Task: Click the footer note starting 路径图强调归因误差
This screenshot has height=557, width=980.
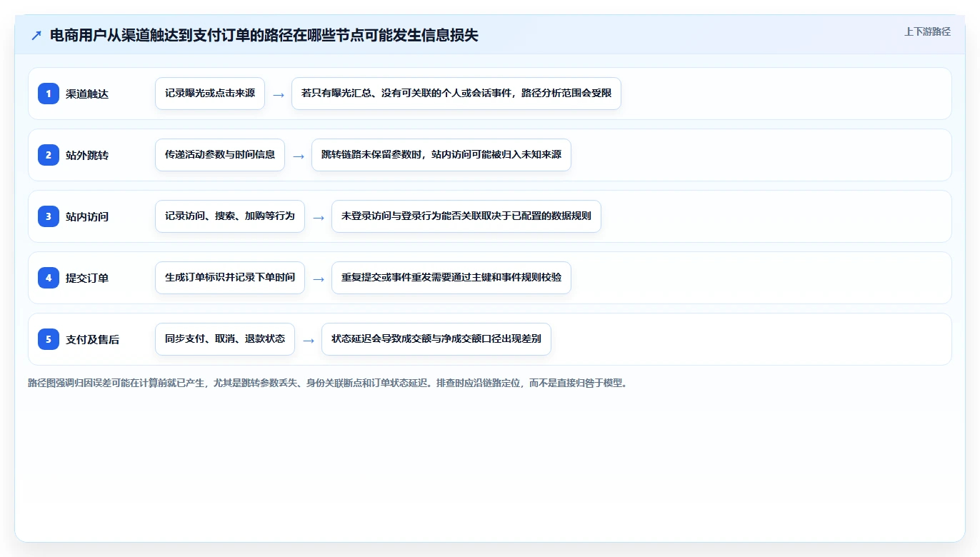Action: [x=328, y=383]
